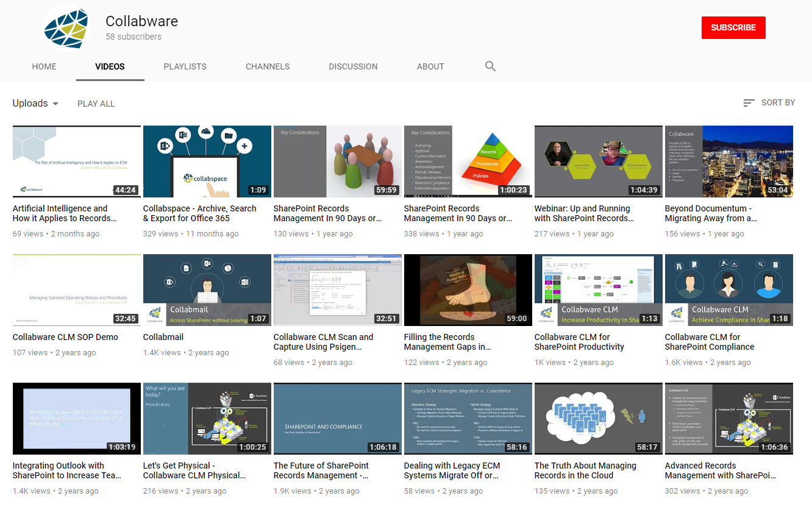Click the title 'Artificial Intelligence and How it Applies'

65,213
